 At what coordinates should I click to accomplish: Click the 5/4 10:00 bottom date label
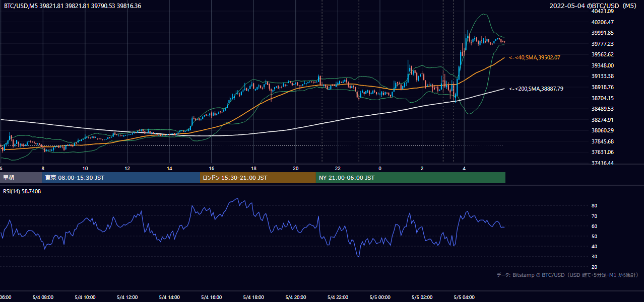pos(85,297)
